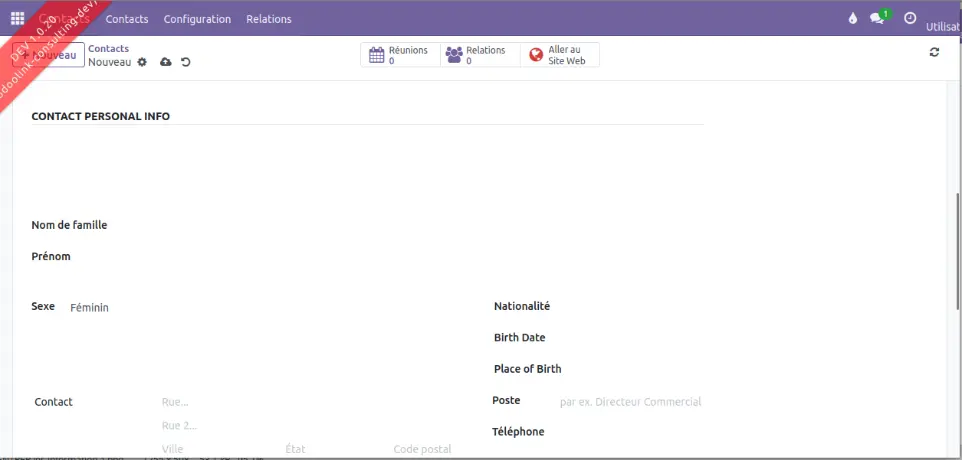Click Aller au Site Web button
This screenshot has width=962, height=460.
click(x=560, y=55)
